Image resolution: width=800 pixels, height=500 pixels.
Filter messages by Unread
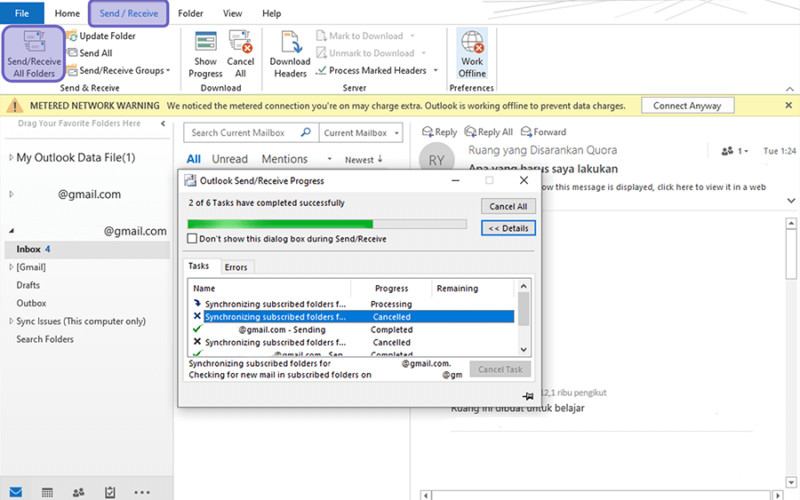pyautogui.click(x=230, y=159)
